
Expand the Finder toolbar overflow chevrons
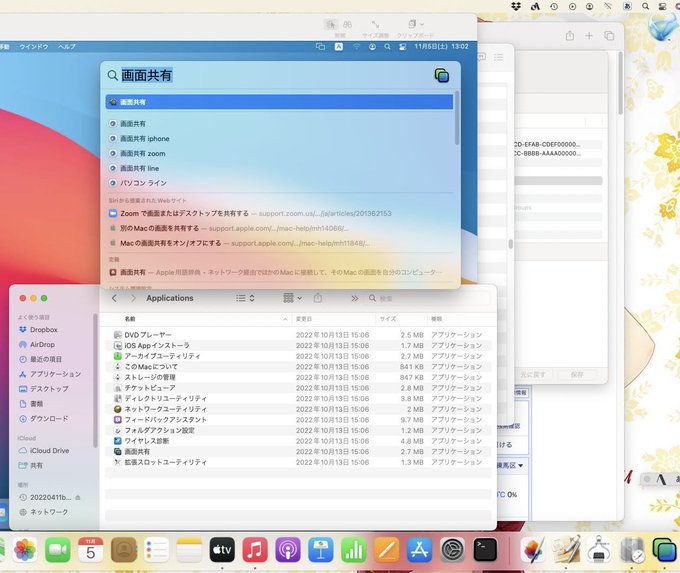pyautogui.click(x=354, y=298)
